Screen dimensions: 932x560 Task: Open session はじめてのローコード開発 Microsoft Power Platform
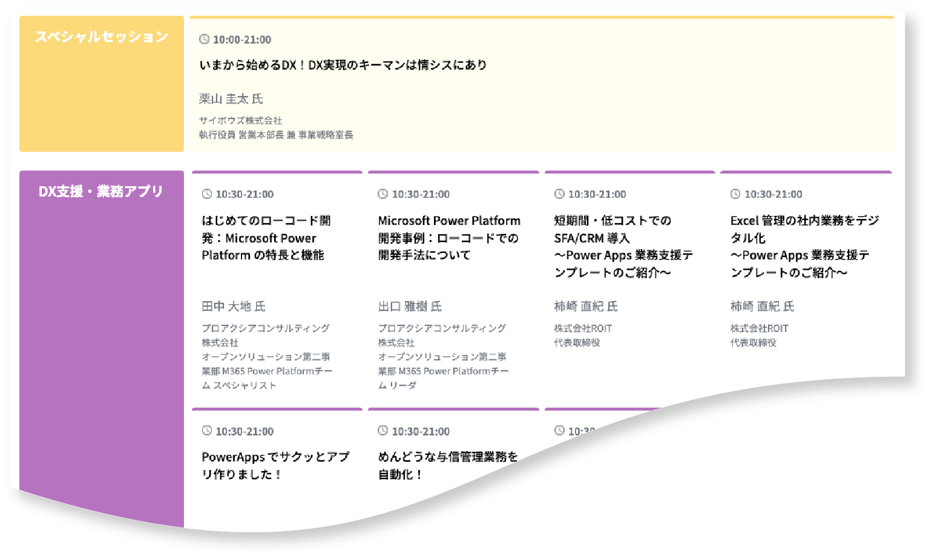(x=266, y=238)
